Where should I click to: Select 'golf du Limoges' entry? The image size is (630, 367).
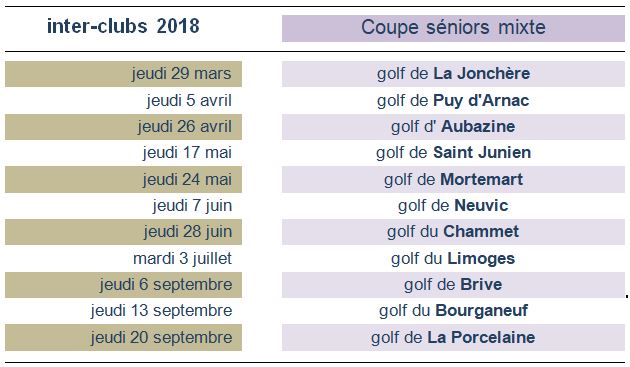click(453, 258)
